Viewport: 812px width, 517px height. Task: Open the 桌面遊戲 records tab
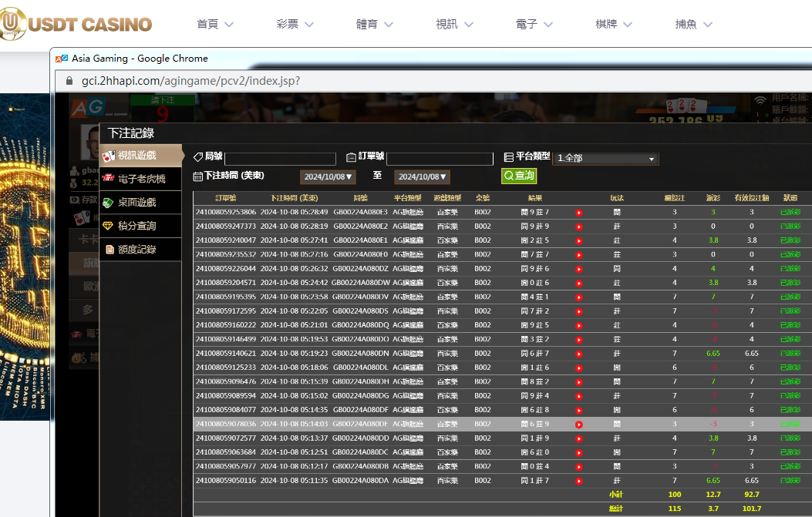pyautogui.click(x=137, y=203)
